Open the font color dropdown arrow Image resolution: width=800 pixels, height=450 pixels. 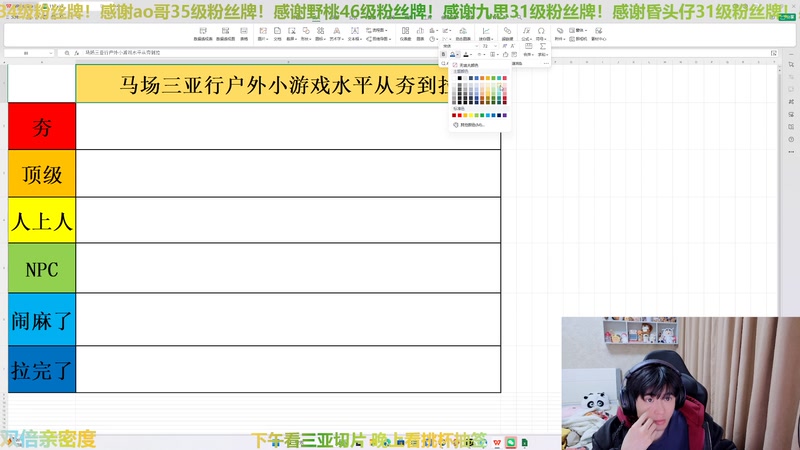coord(471,55)
